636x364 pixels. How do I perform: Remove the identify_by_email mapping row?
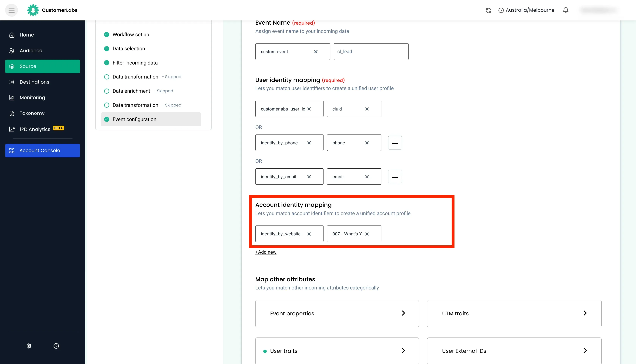(395, 177)
